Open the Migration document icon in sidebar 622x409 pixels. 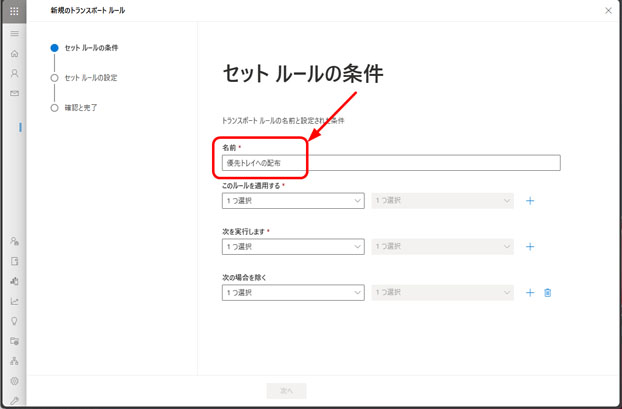coord(14,261)
